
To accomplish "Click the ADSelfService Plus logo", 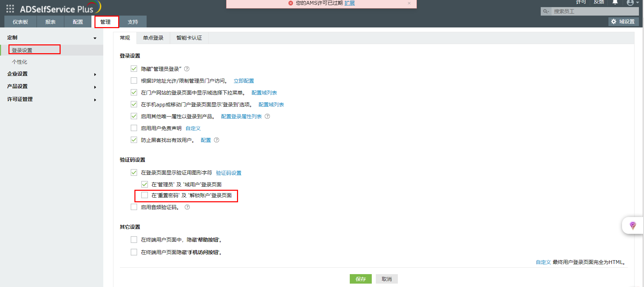I will click(60, 8).
